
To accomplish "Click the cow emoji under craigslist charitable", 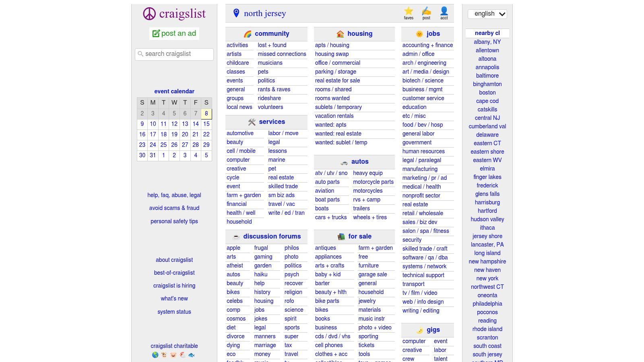I will [164, 355].
